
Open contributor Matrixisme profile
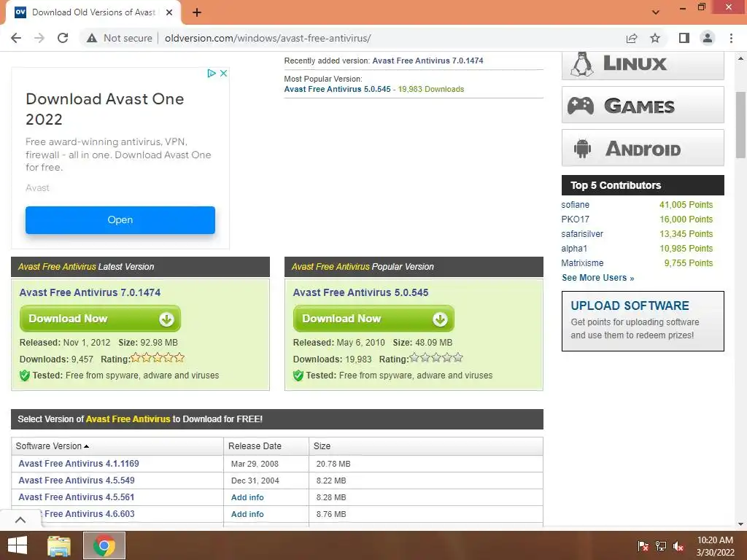tap(582, 262)
